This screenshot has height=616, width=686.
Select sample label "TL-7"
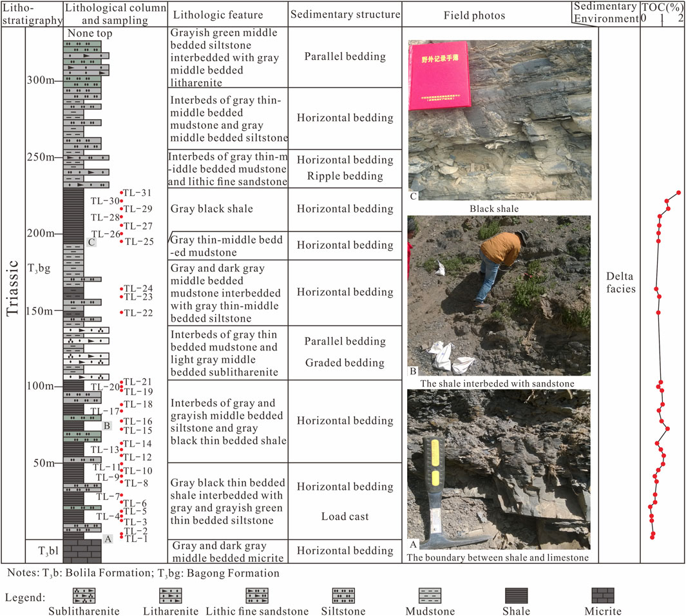(108, 497)
